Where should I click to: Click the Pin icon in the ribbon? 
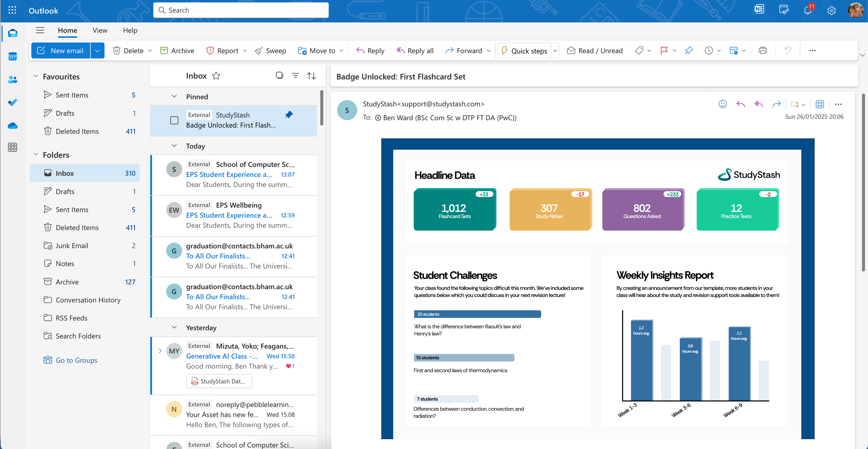pyautogui.click(x=689, y=51)
